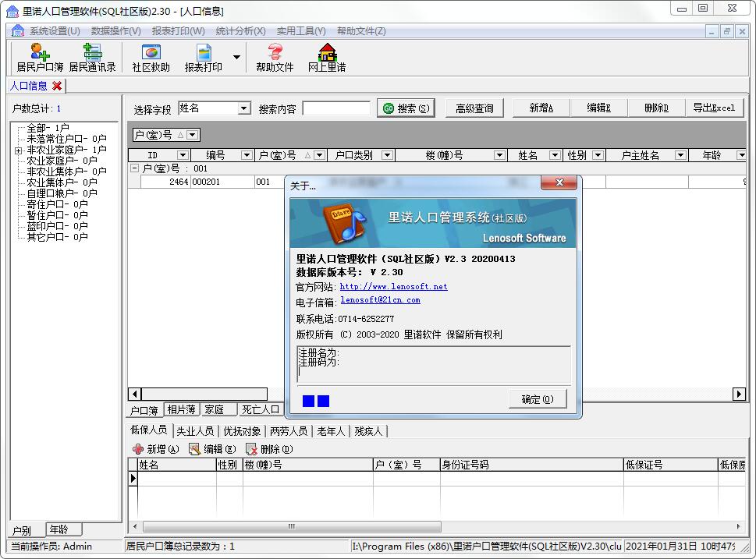Click the 搜索内容 input field

coord(336,108)
